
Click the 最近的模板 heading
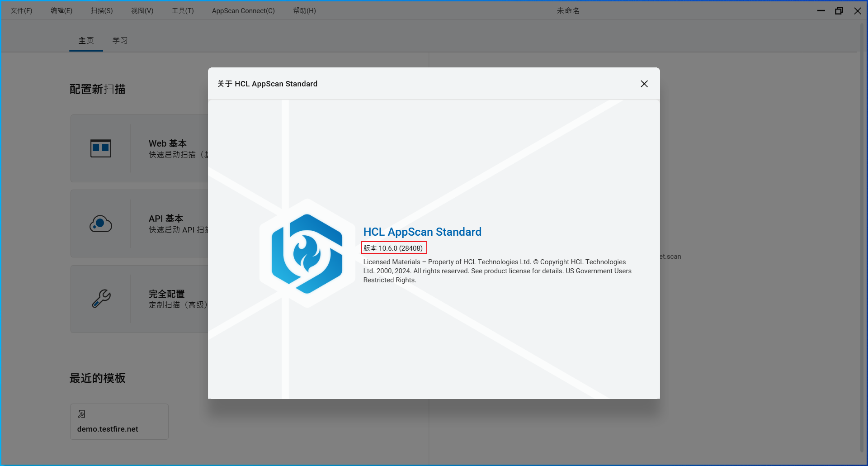click(x=97, y=378)
